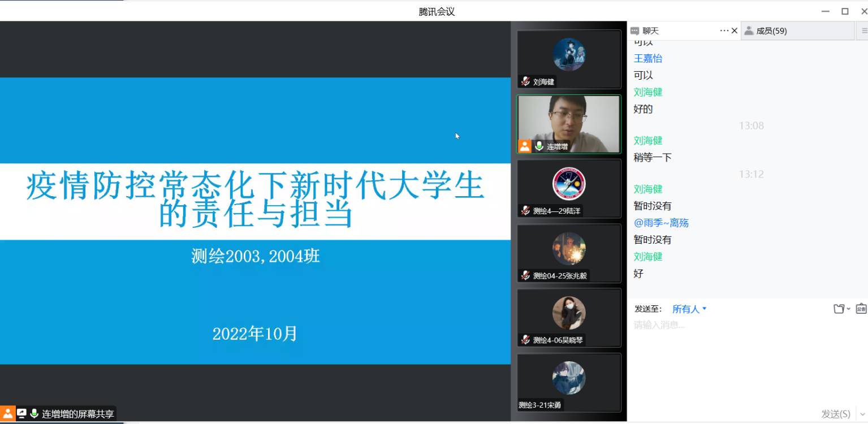Click the muted mic icon on 测绘4-06吴晓琴's tile
The width and height of the screenshot is (868, 424).
tap(525, 340)
